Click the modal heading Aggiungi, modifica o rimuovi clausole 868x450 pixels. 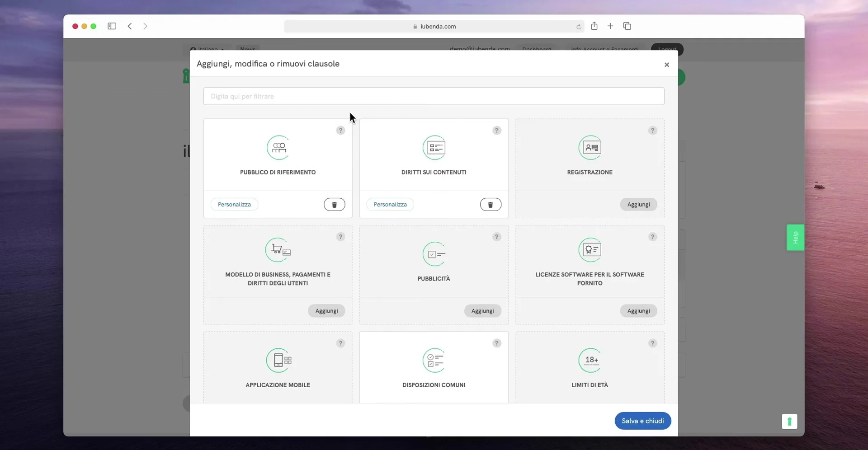click(x=268, y=64)
